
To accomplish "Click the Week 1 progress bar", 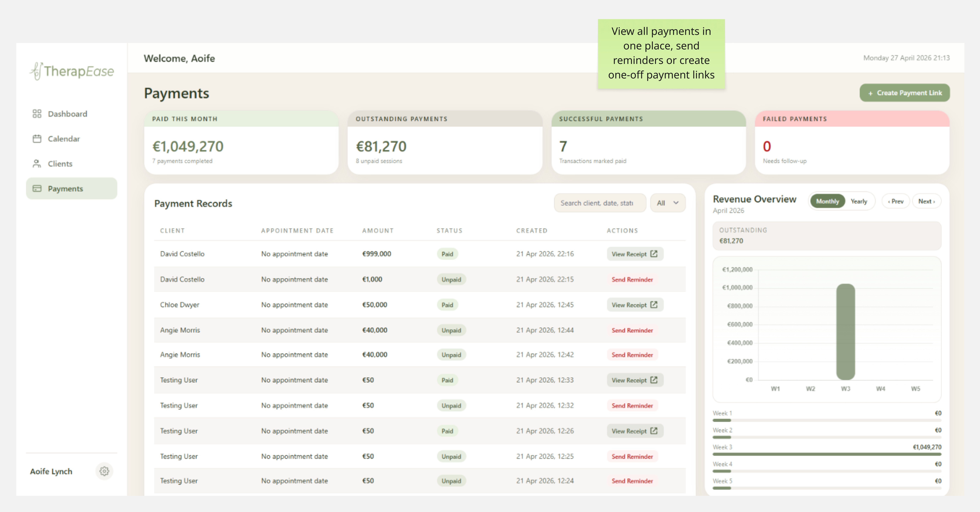I will 827,420.
